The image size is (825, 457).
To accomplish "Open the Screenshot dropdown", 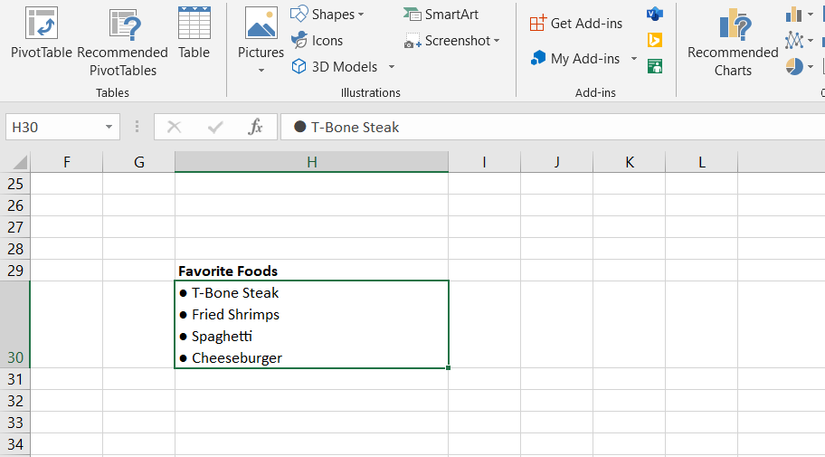I will 452,41.
